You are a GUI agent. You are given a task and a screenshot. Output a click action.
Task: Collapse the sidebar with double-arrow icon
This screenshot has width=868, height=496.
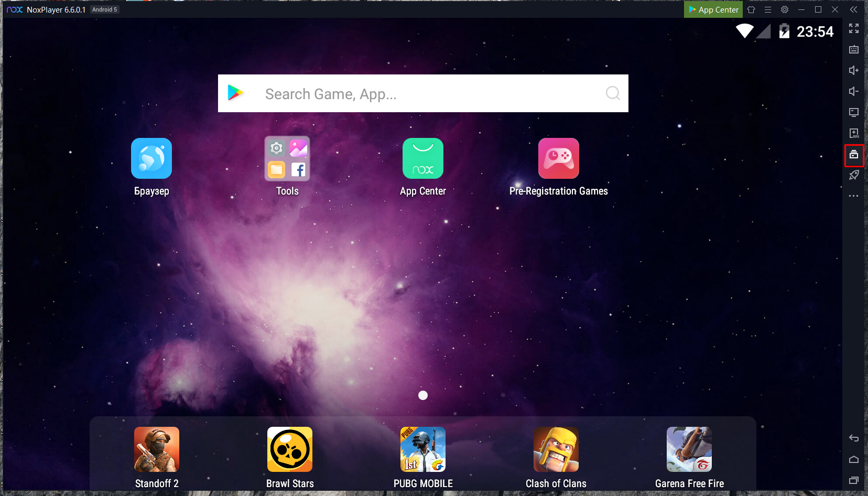coord(854,9)
